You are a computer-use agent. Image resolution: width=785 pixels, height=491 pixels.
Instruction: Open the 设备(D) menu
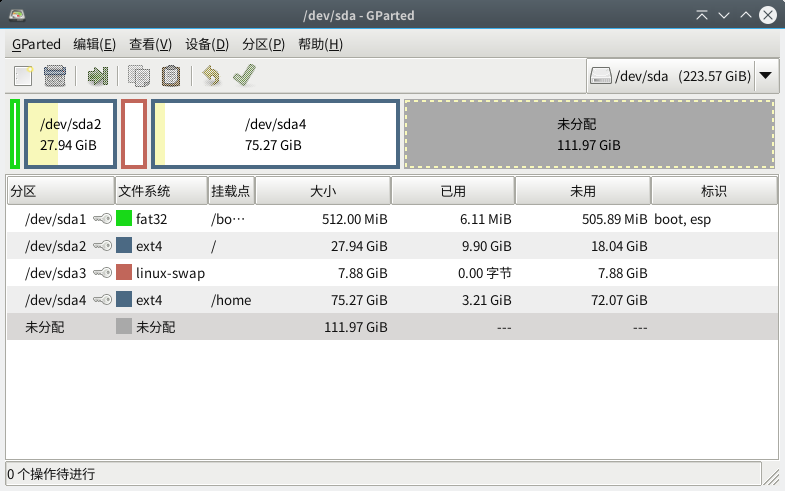click(x=207, y=44)
